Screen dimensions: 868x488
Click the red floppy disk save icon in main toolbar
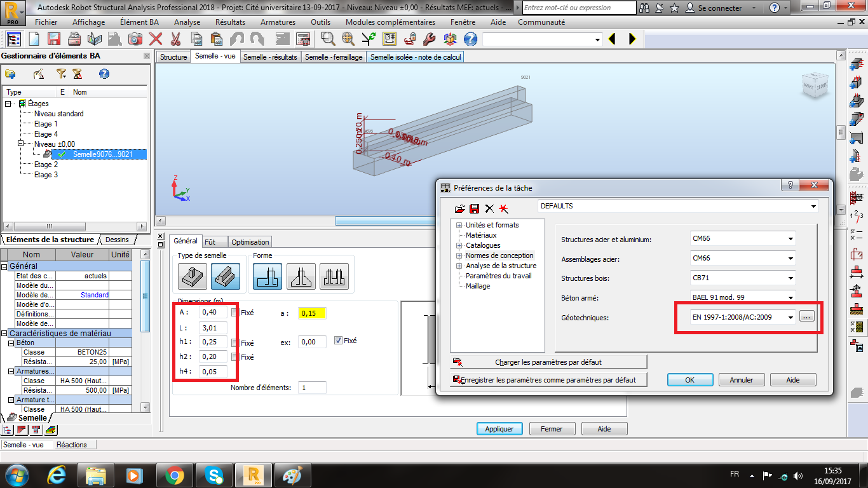(53, 39)
